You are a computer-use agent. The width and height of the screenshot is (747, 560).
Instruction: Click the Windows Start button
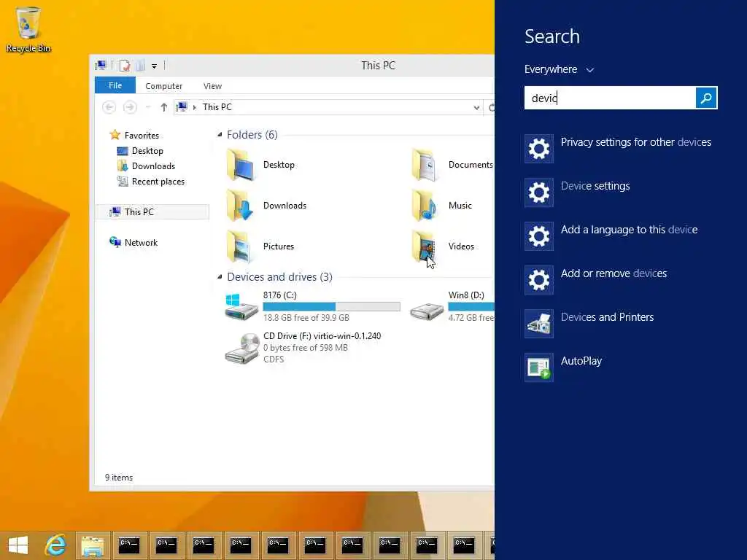click(18, 545)
